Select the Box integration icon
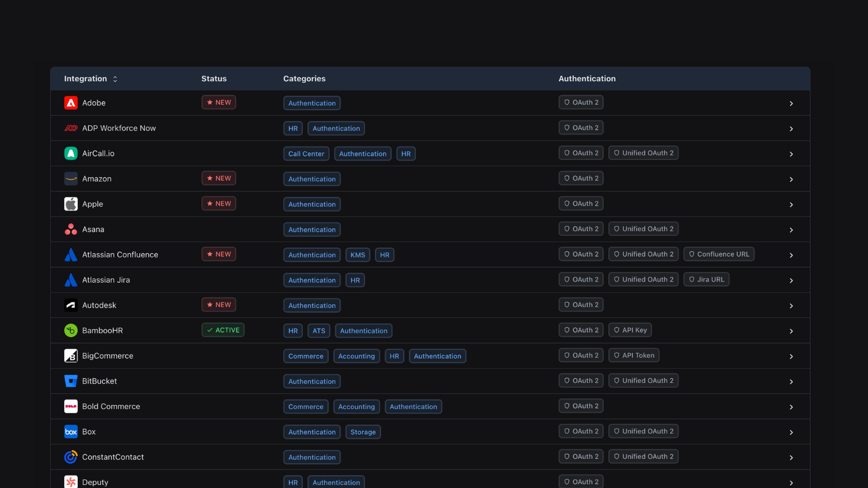This screenshot has height=488, width=868. [x=71, y=432]
